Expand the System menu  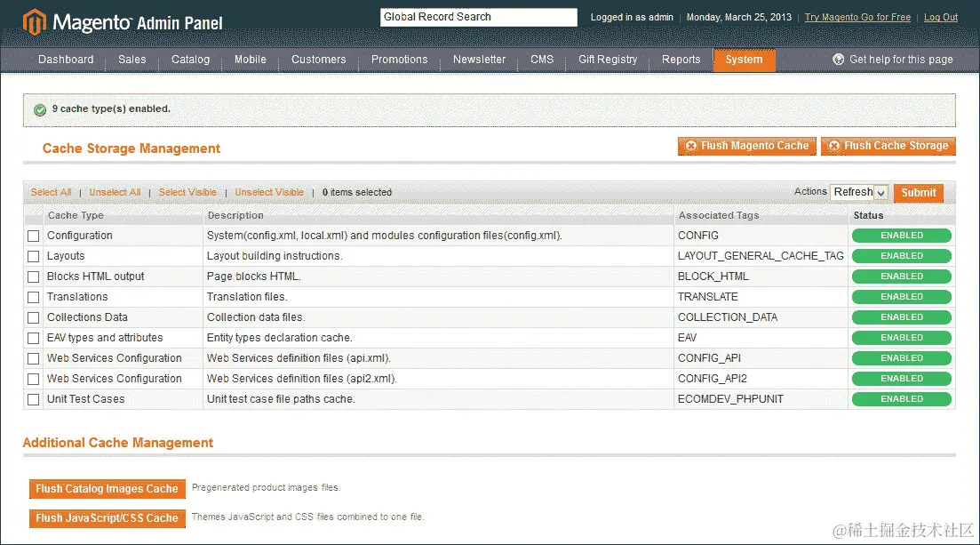[x=745, y=60]
